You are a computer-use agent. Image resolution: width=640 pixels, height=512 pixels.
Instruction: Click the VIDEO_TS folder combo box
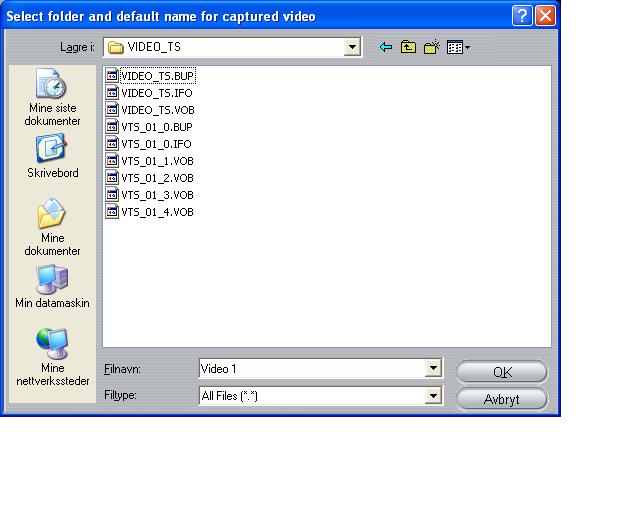click(x=232, y=47)
